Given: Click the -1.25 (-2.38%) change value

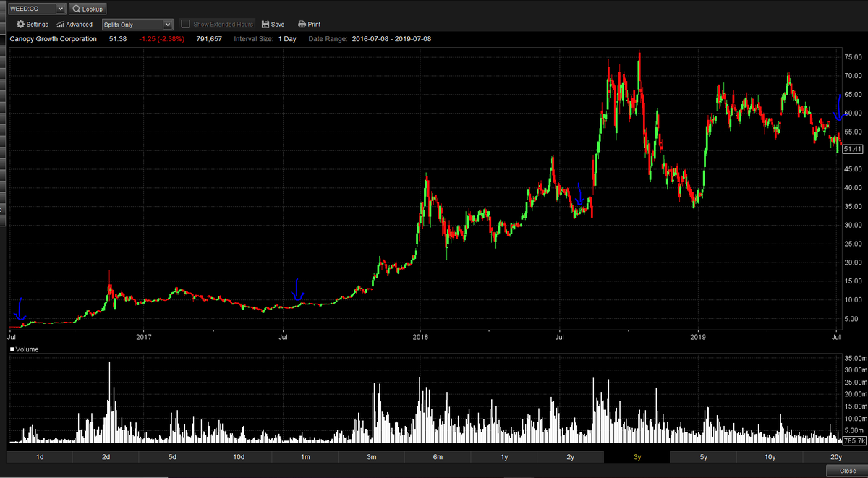Looking at the screenshot, I should [x=163, y=38].
